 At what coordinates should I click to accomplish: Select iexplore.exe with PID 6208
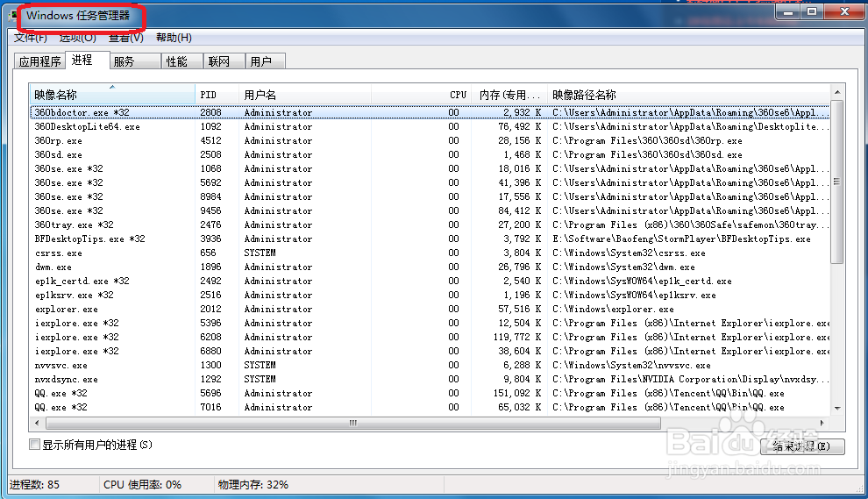point(430,338)
